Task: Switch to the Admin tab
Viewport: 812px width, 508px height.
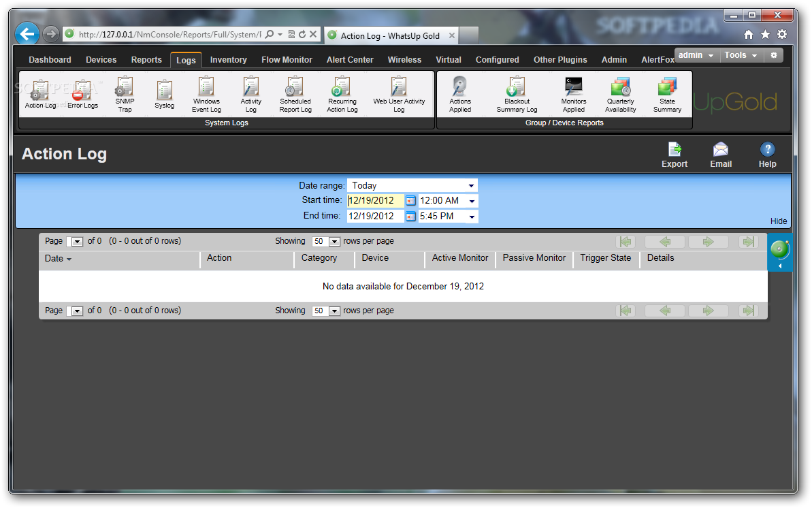Action: point(614,60)
